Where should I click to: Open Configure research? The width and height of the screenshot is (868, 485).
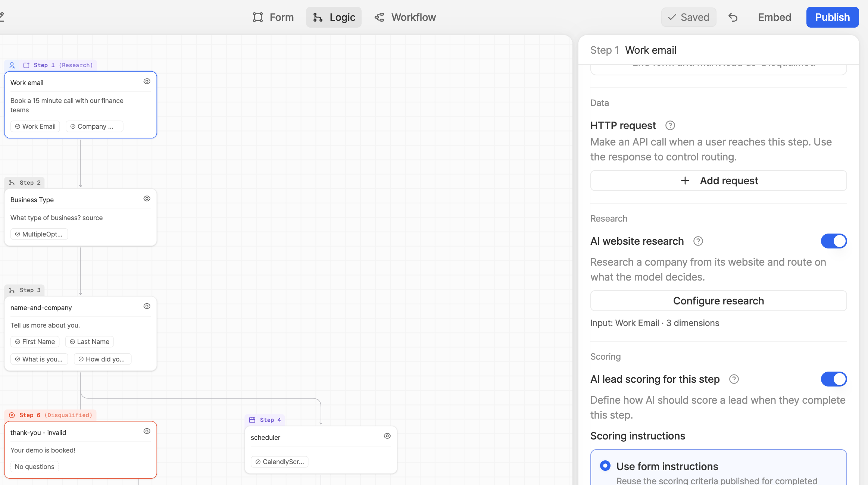coord(718,301)
